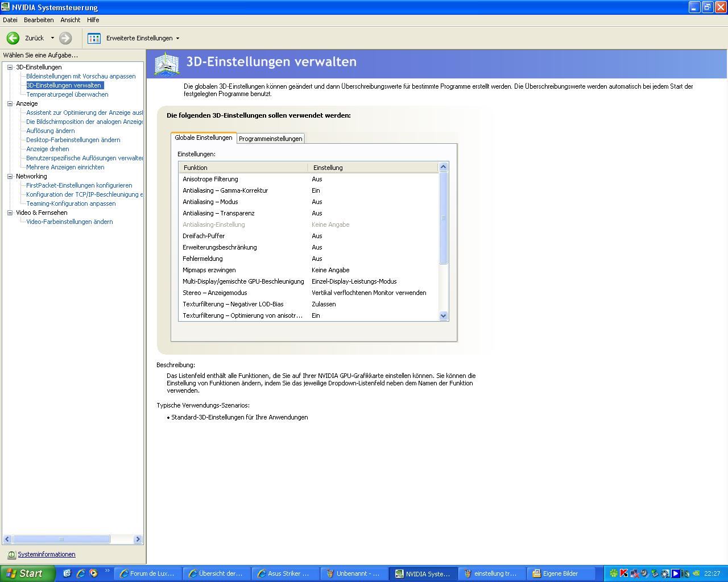The image size is (728, 582).
Task: Click the Systeminformationen link
Action: (46, 555)
